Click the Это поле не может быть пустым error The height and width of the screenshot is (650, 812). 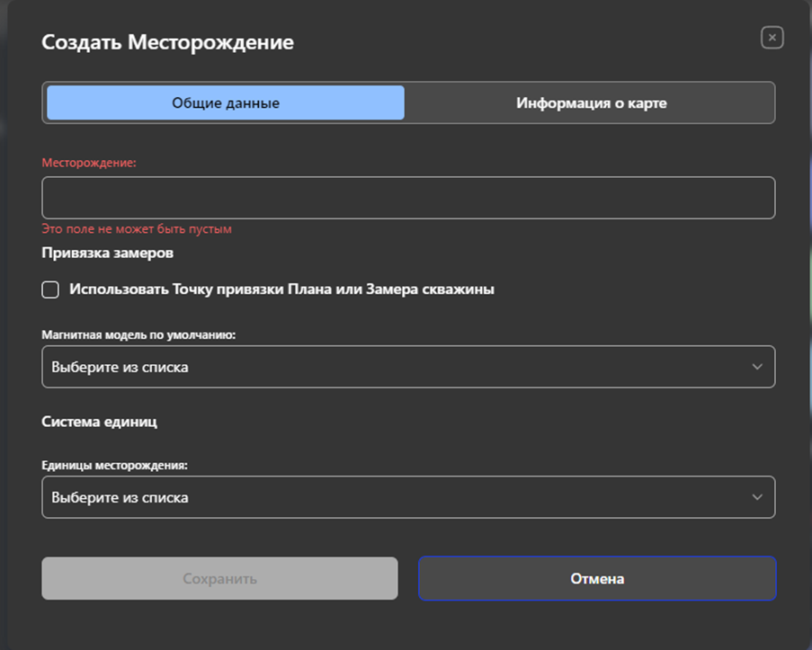136,229
